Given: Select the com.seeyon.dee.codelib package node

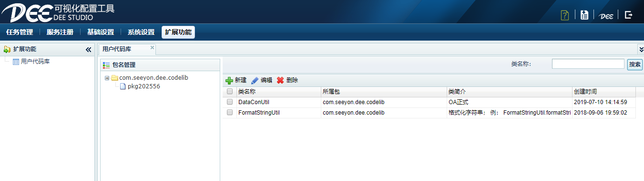Looking at the screenshot, I should click(x=154, y=78).
